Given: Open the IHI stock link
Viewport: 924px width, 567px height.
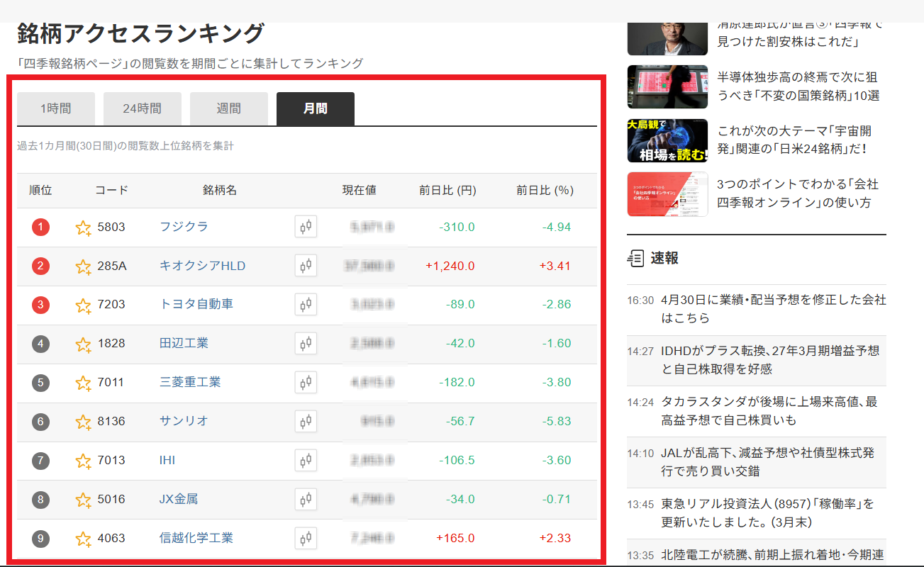Looking at the screenshot, I should [167, 460].
